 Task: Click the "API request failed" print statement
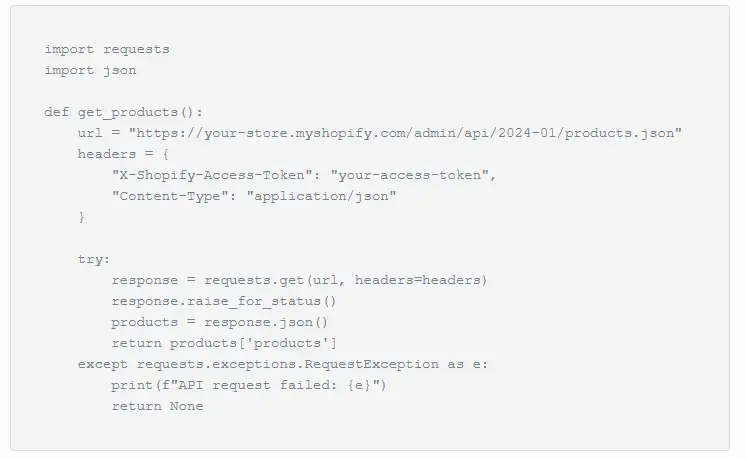[248, 385]
